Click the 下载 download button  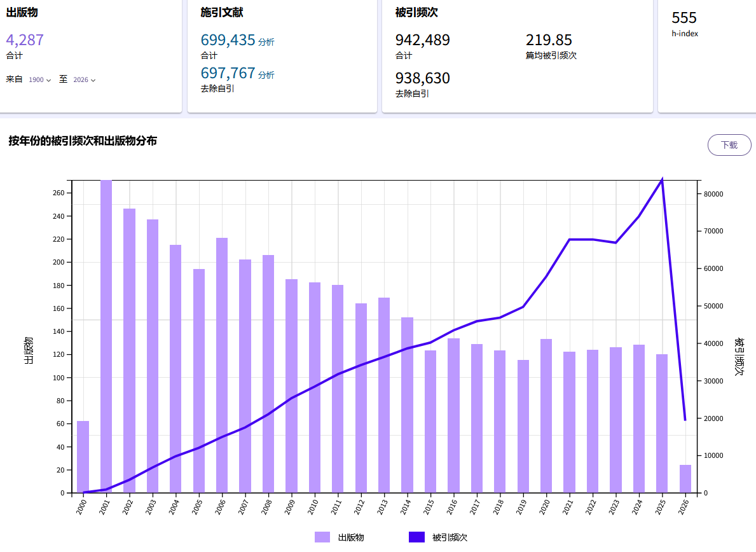pos(729,145)
